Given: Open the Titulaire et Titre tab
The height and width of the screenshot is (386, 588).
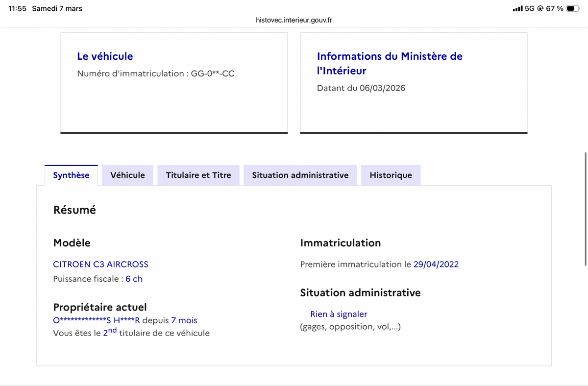Looking at the screenshot, I should (198, 175).
